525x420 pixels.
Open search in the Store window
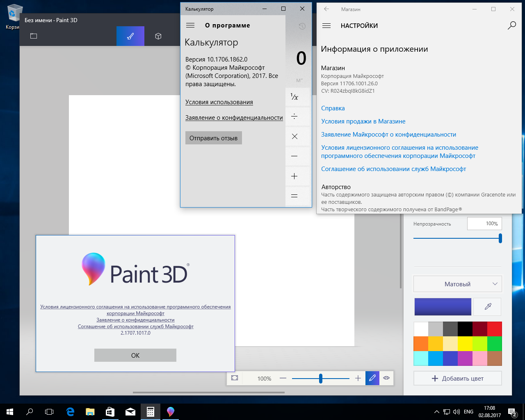pos(512,25)
